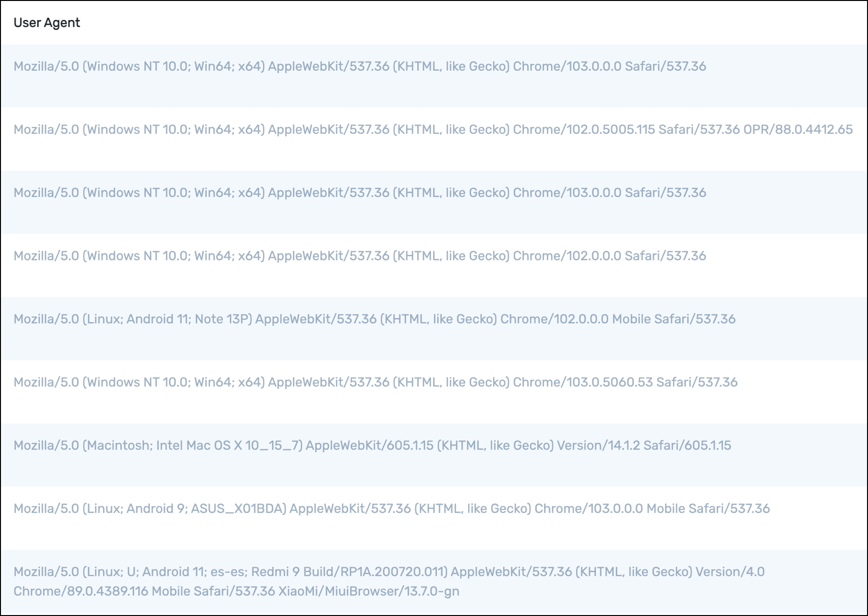Click the Chrome/102.0.5005.115 version text
Viewport: 868px width, 616px height.
(584, 129)
